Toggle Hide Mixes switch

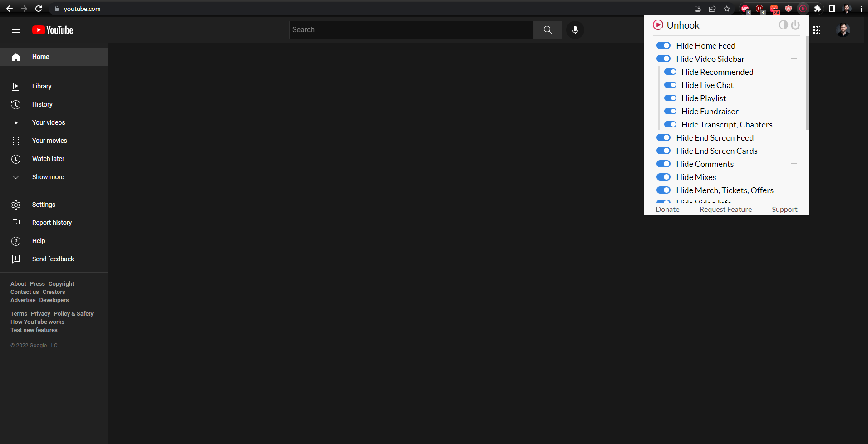coord(663,177)
